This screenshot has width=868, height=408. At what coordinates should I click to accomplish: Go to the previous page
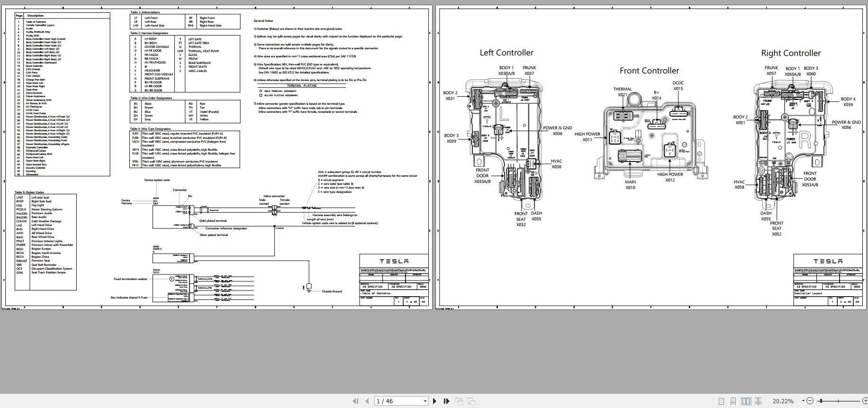(367, 401)
